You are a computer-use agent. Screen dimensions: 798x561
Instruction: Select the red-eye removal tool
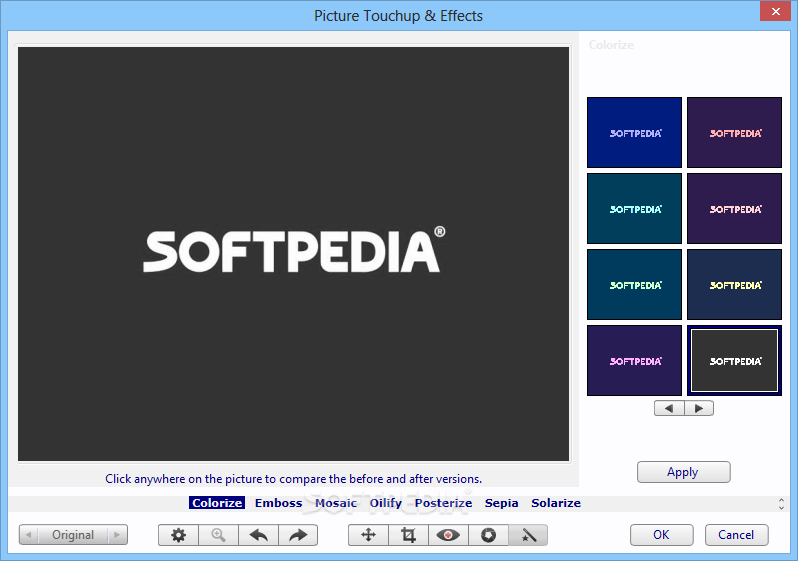pos(448,535)
